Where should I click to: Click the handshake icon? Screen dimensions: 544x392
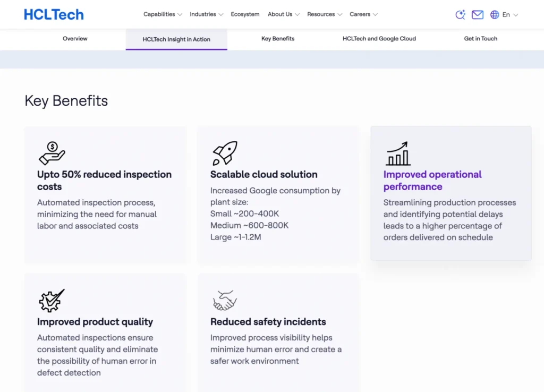click(225, 300)
